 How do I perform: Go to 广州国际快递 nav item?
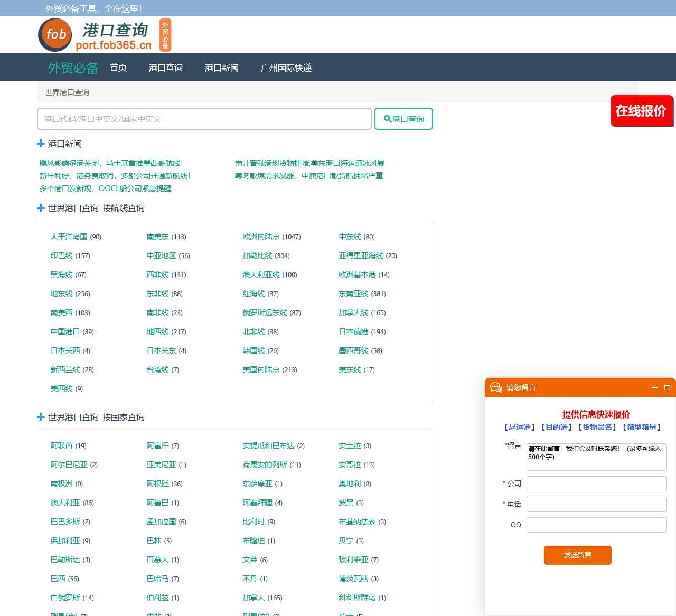pyautogui.click(x=286, y=68)
